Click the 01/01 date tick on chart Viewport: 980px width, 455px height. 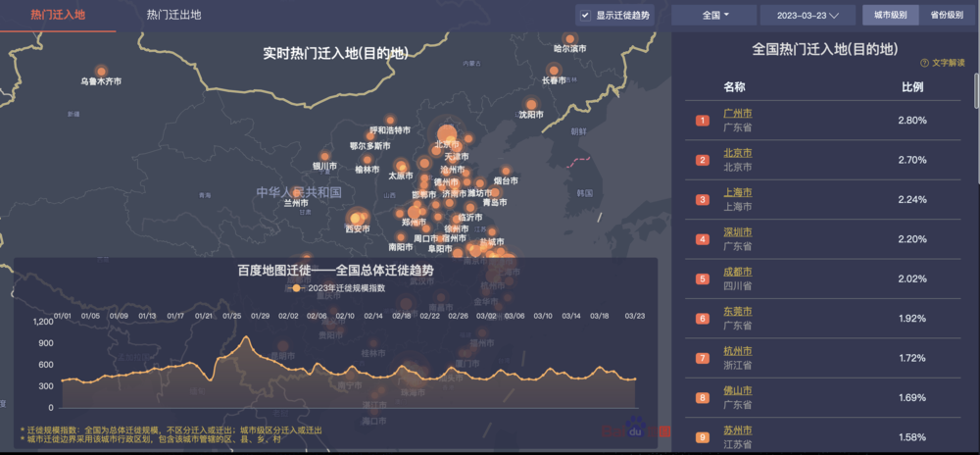point(63,316)
